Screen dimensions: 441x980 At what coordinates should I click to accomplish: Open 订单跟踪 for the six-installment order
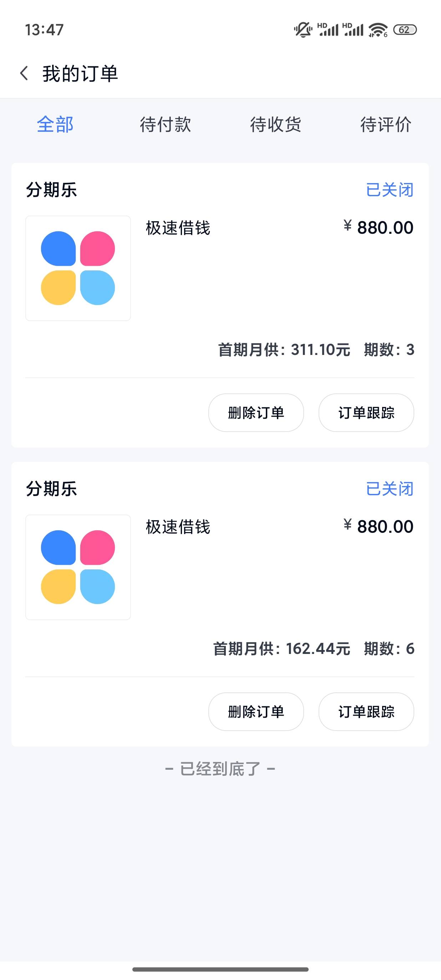point(366,712)
